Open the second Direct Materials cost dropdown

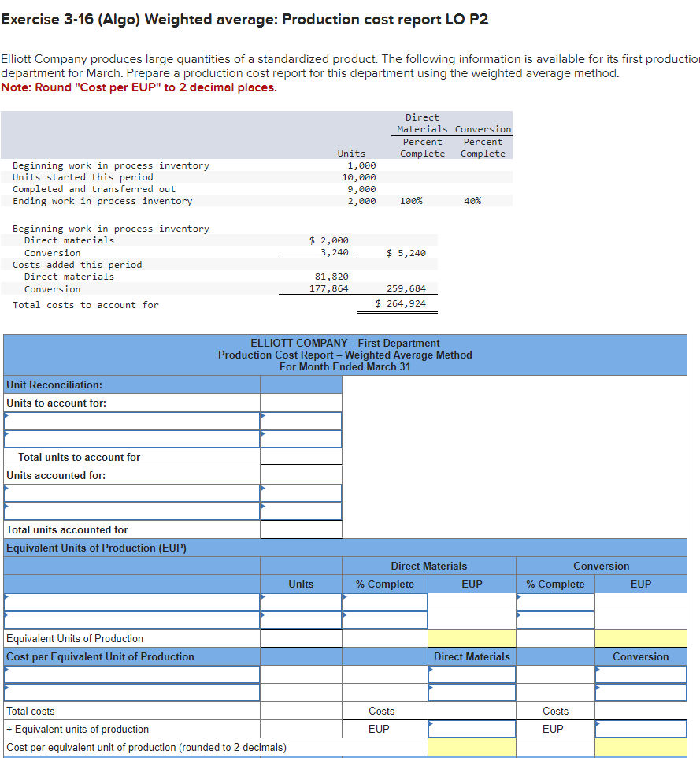tap(471, 692)
